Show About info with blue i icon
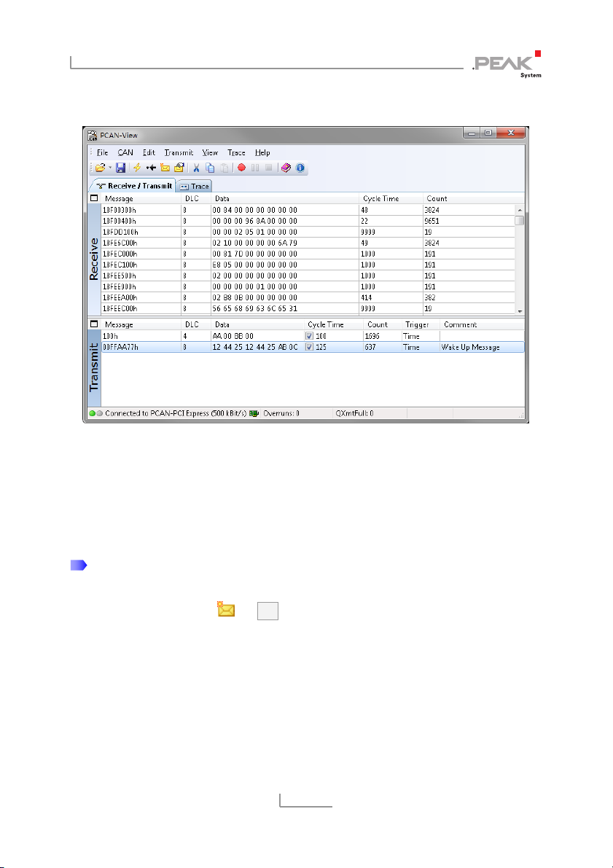Screen dimensions: 613x868 click(300, 168)
